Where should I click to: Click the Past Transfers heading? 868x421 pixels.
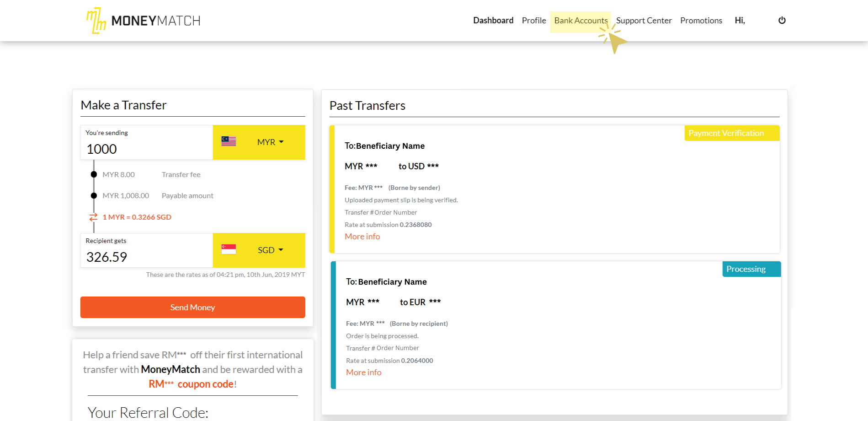click(367, 106)
